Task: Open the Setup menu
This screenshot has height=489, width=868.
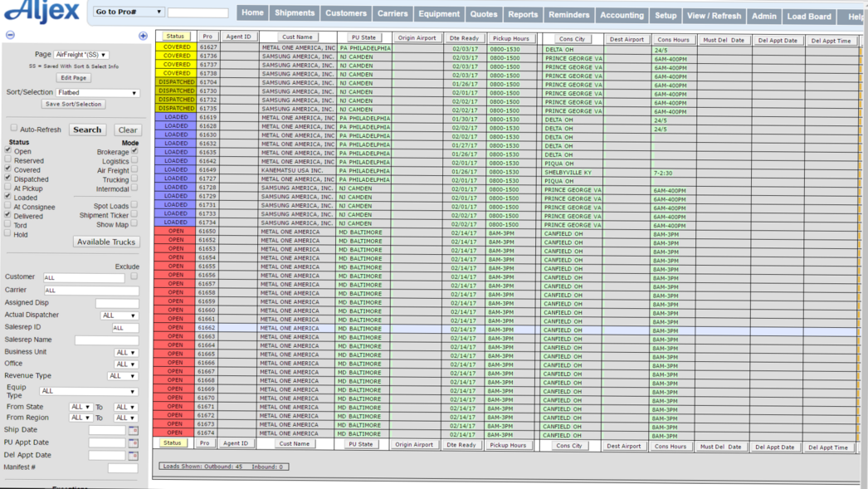Action: (x=666, y=16)
